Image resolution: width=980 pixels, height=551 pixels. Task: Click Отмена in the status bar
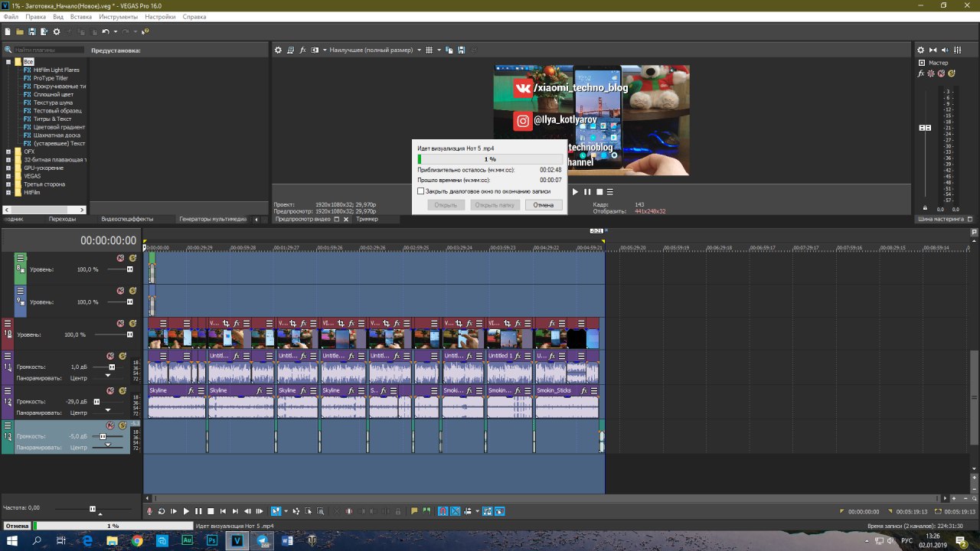17,527
